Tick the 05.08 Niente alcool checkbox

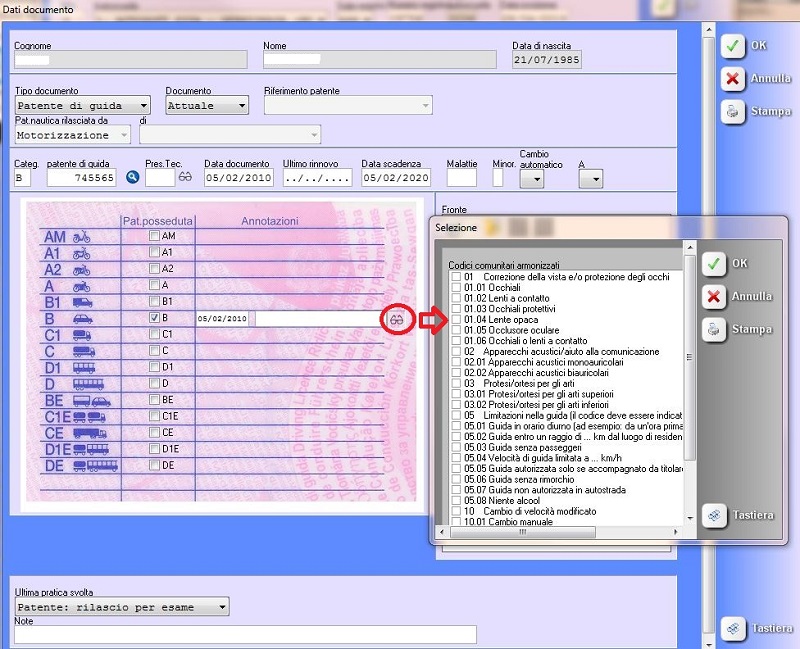click(456, 500)
